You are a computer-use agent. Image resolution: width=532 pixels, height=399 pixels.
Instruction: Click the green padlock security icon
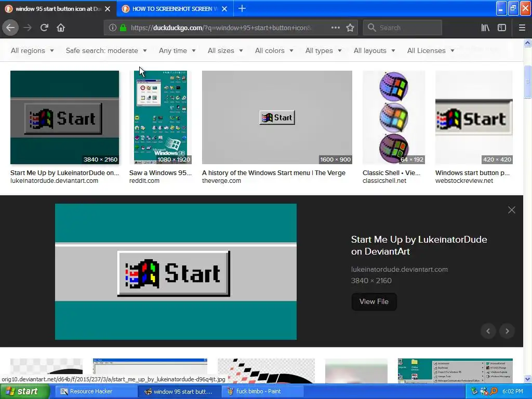(123, 28)
